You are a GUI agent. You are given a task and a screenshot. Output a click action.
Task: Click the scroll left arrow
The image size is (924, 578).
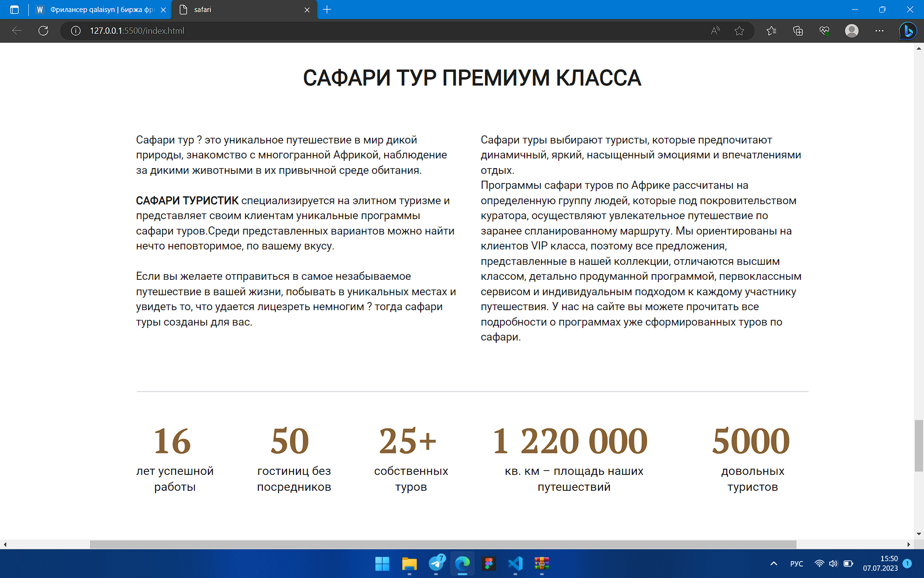(5, 544)
